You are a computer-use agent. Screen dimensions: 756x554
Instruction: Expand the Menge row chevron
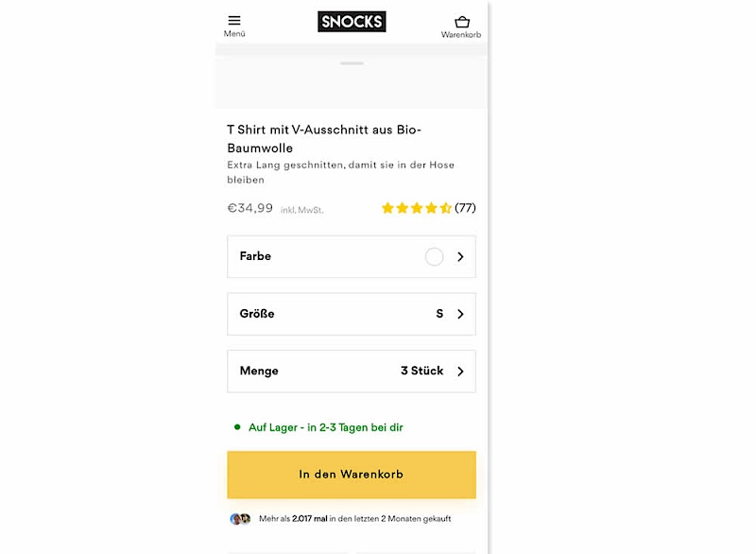click(460, 372)
